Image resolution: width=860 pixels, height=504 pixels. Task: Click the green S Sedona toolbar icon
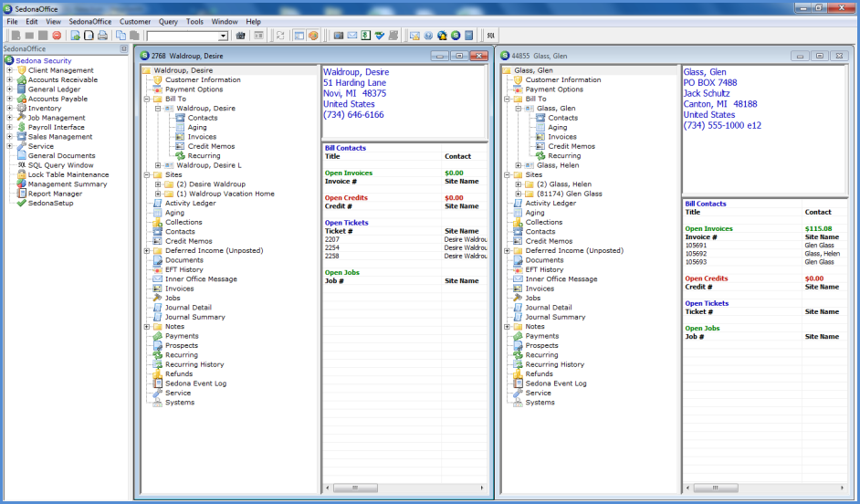click(x=456, y=36)
